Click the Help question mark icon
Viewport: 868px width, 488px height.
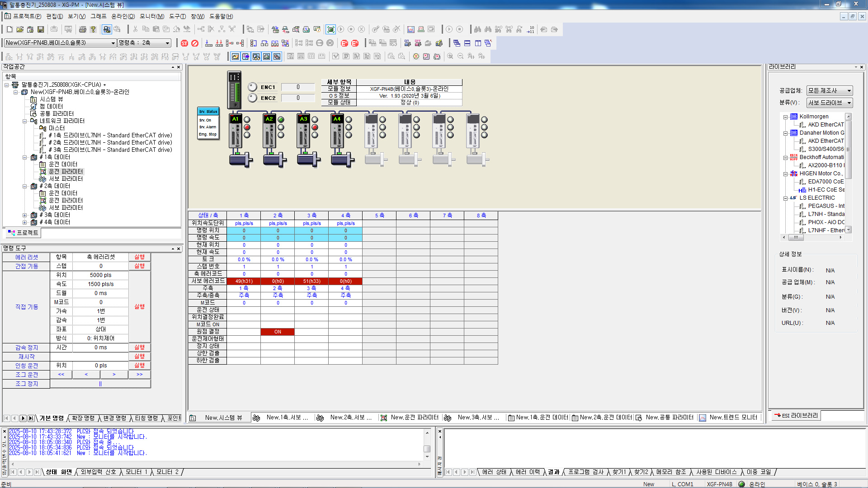[x=93, y=29]
